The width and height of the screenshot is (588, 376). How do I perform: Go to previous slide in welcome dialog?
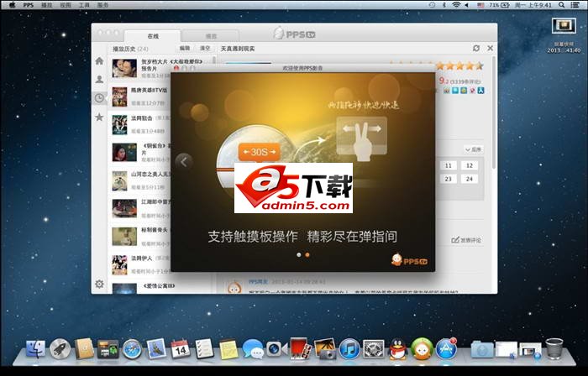pos(184,162)
